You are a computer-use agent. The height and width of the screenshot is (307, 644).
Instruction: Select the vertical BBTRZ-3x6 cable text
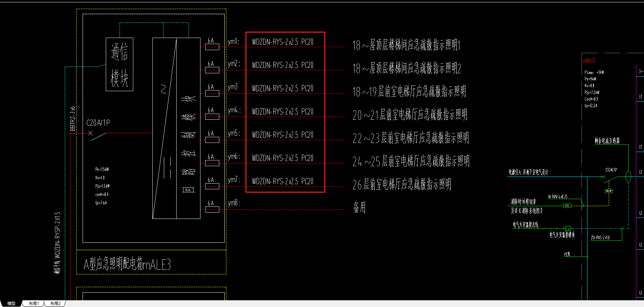click(73, 119)
